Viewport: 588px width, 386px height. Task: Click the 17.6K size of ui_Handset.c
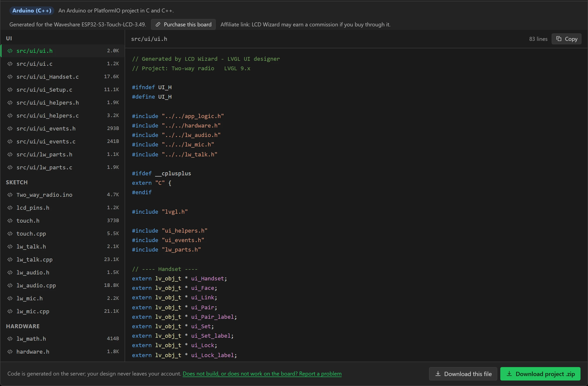pyautogui.click(x=111, y=76)
